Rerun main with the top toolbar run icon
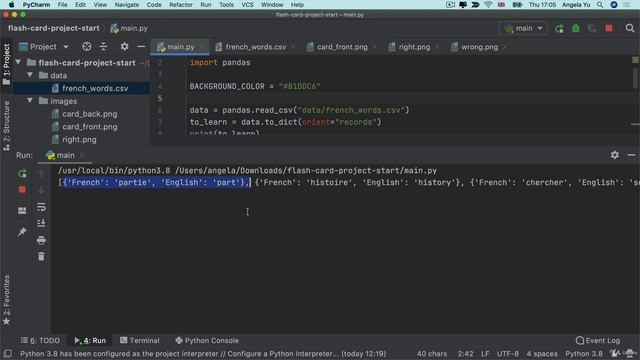The image size is (640, 360). (x=559, y=29)
